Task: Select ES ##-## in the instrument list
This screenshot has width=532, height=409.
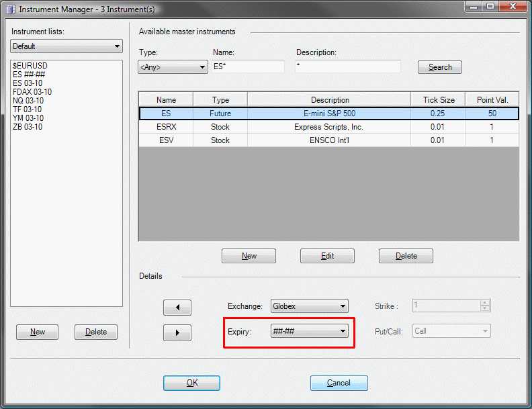Action: (x=29, y=75)
